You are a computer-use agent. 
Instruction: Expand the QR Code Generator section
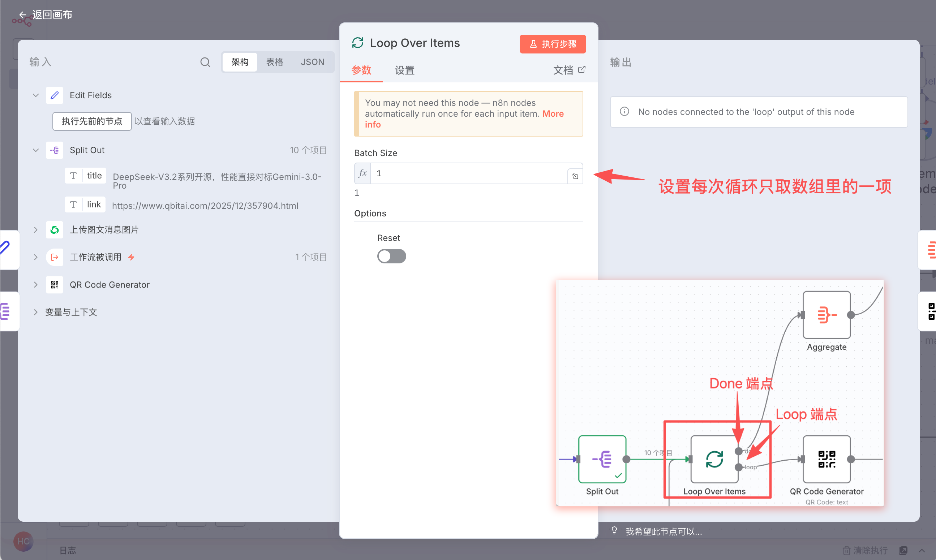point(35,285)
